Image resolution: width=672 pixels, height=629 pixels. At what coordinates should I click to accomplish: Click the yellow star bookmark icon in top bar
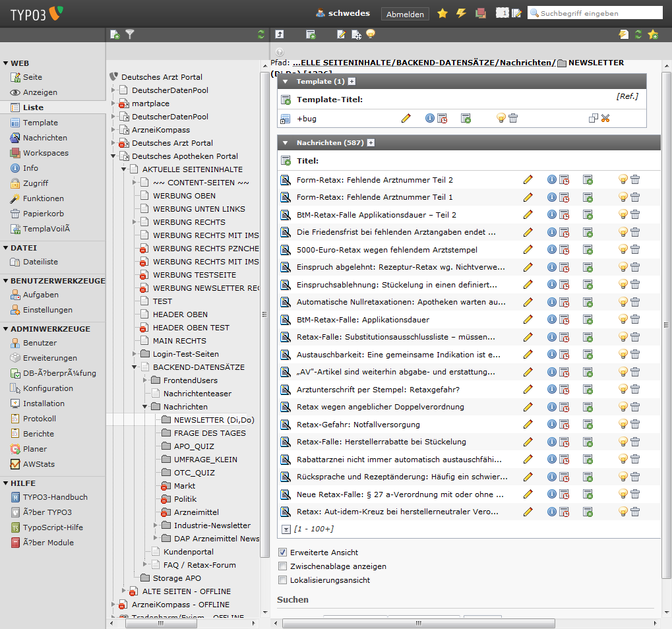click(443, 13)
